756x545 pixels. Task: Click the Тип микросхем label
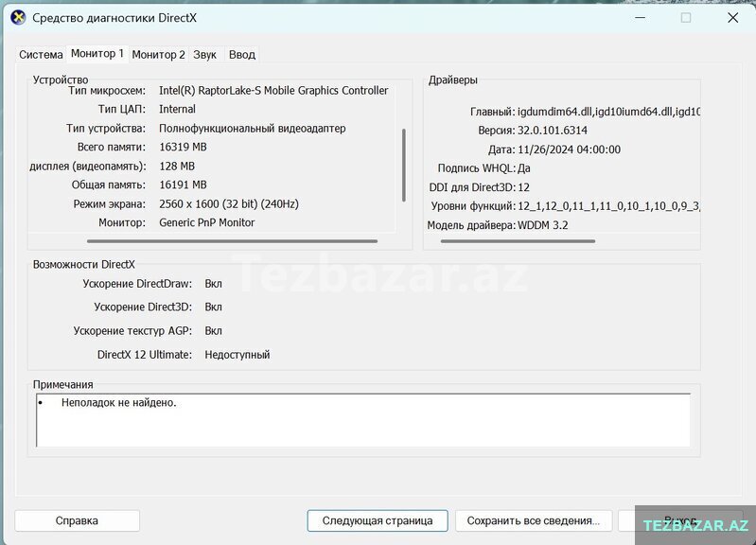(x=107, y=91)
